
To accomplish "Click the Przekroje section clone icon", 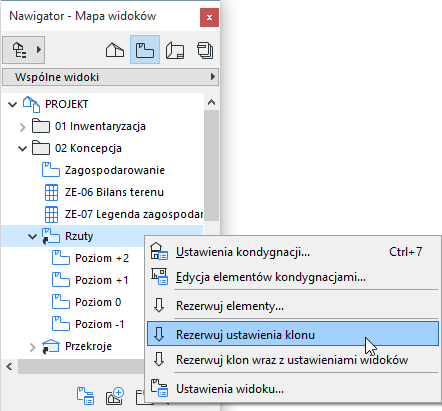I will 51,347.
